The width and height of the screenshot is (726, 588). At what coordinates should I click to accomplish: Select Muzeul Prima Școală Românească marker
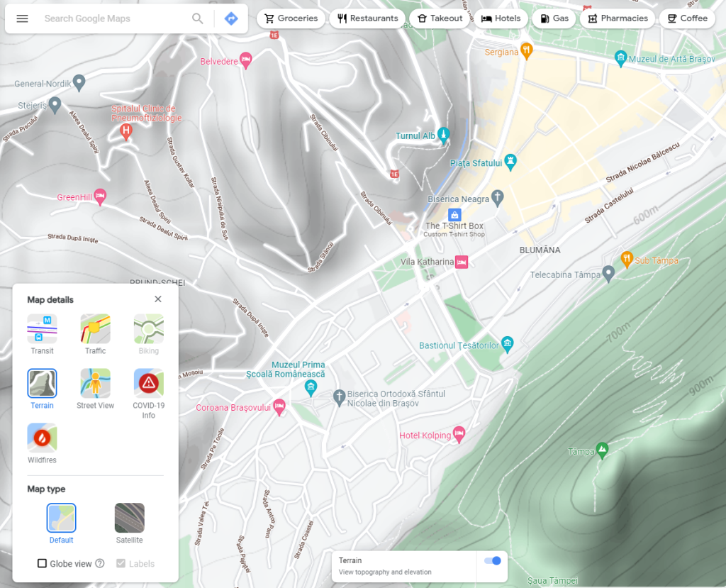[311, 388]
